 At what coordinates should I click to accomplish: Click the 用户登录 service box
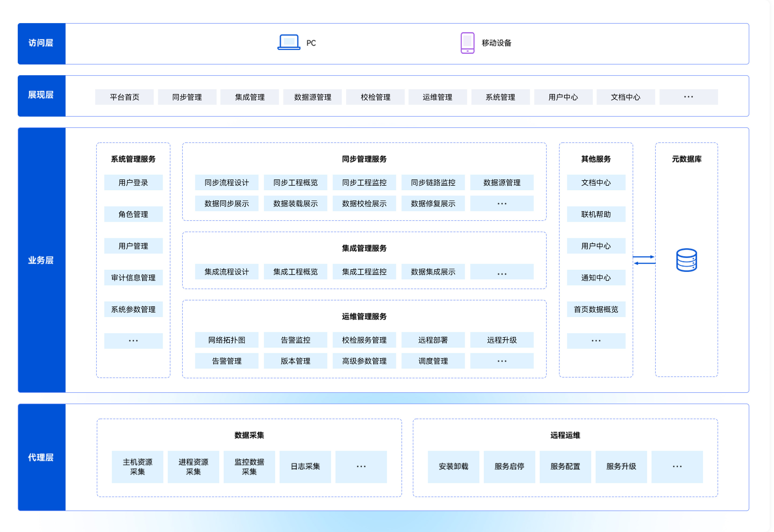[133, 182]
